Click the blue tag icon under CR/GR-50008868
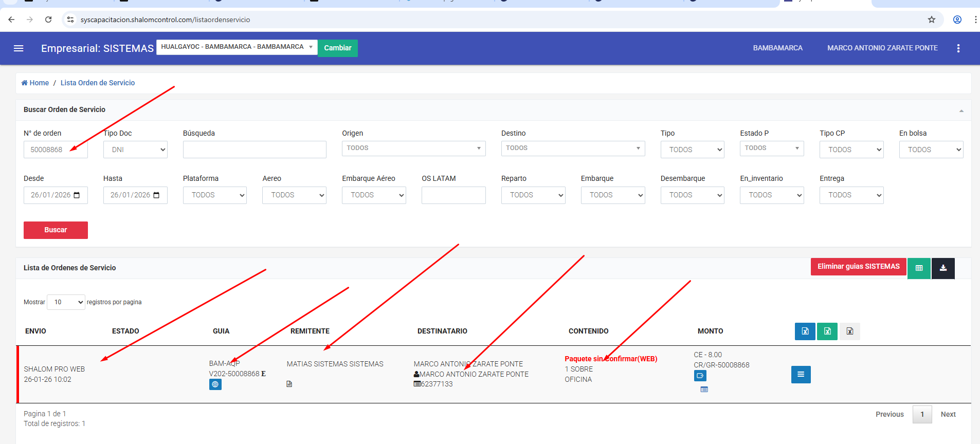Image resolution: width=980 pixels, height=444 pixels. click(x=700, y=376)
